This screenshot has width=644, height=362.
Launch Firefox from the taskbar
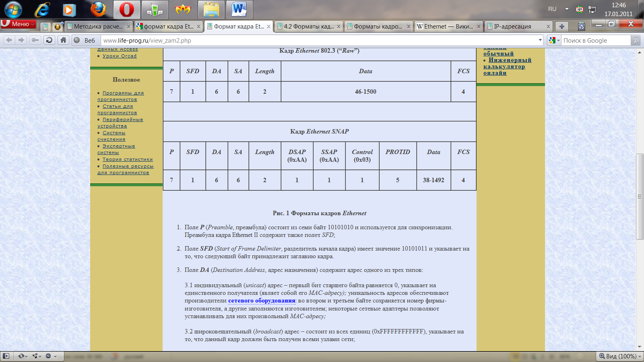[98, 10]
